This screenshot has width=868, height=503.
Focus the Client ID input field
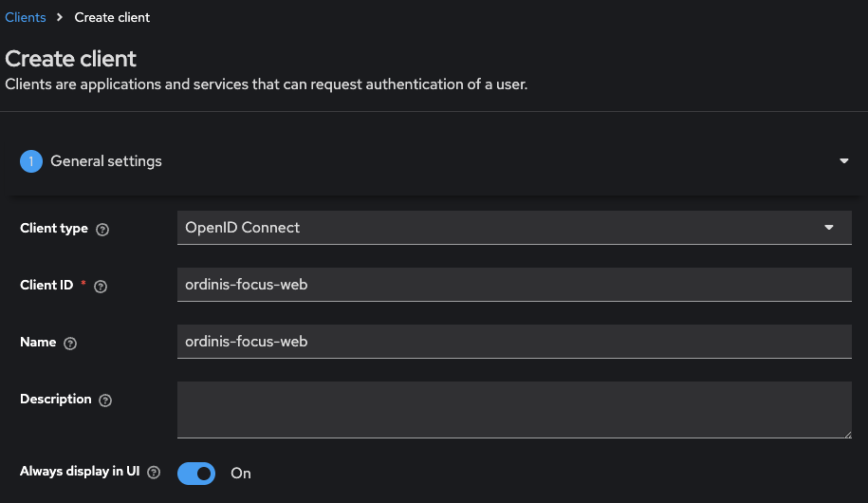click(x=514, y=285)
